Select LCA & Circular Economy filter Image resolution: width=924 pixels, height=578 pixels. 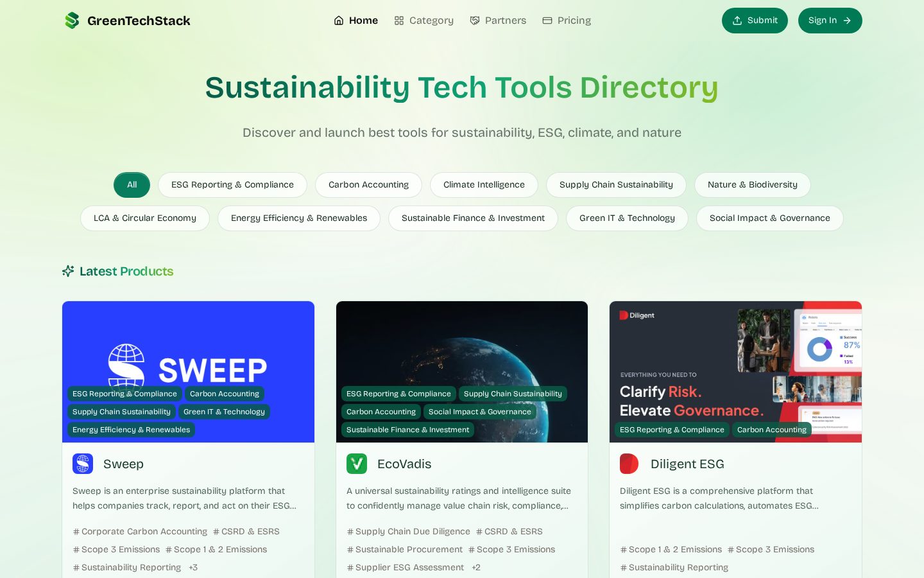145,218
